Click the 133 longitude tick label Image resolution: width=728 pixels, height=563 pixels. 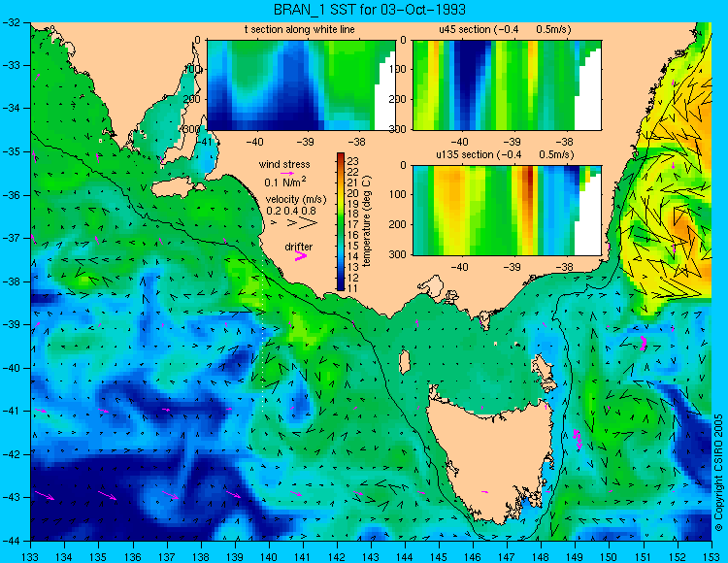pyautogui.click(x=30, y=557)
